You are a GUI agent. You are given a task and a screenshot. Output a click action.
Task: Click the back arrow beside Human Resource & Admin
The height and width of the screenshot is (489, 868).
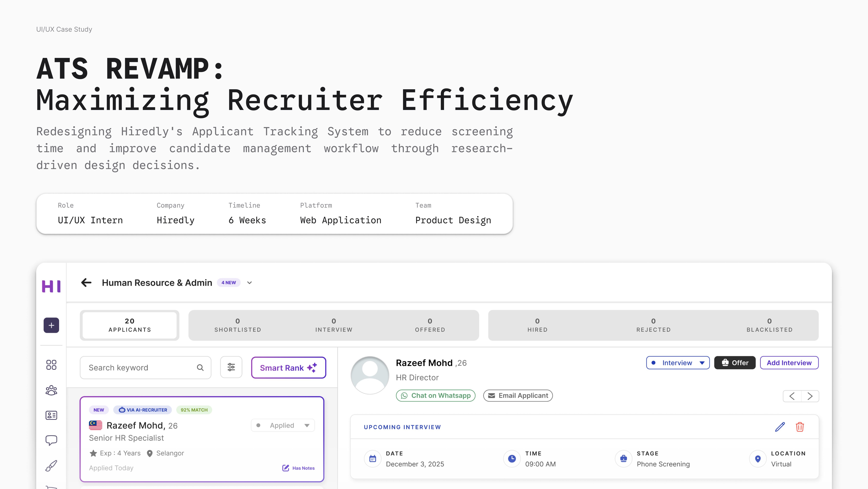86,283
